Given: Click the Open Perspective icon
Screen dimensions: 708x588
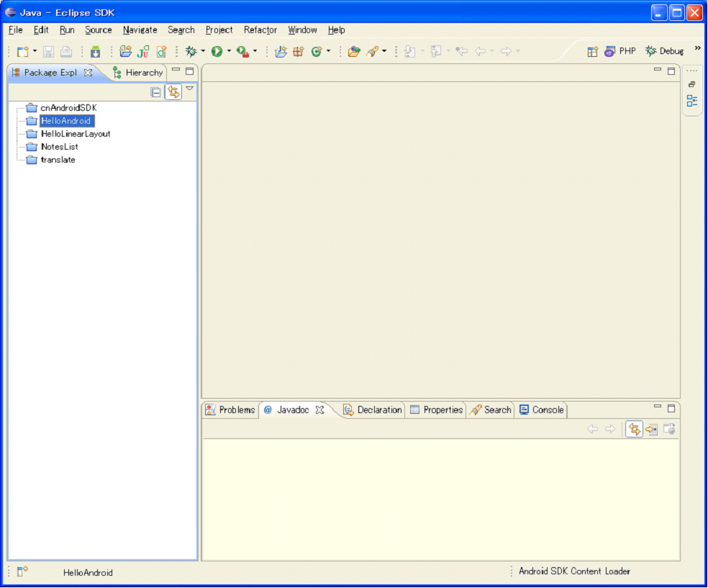Looking at the screenshot, I should point(593,52).
